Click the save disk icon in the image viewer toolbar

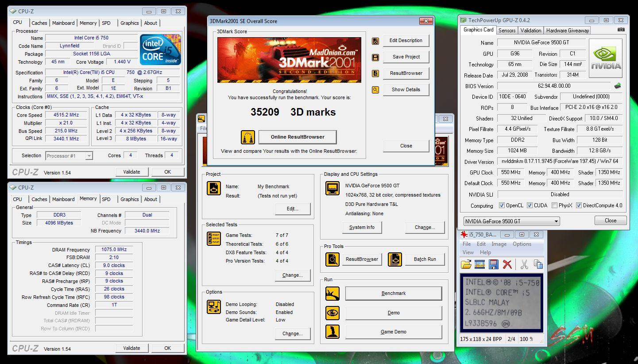point(493,264)
